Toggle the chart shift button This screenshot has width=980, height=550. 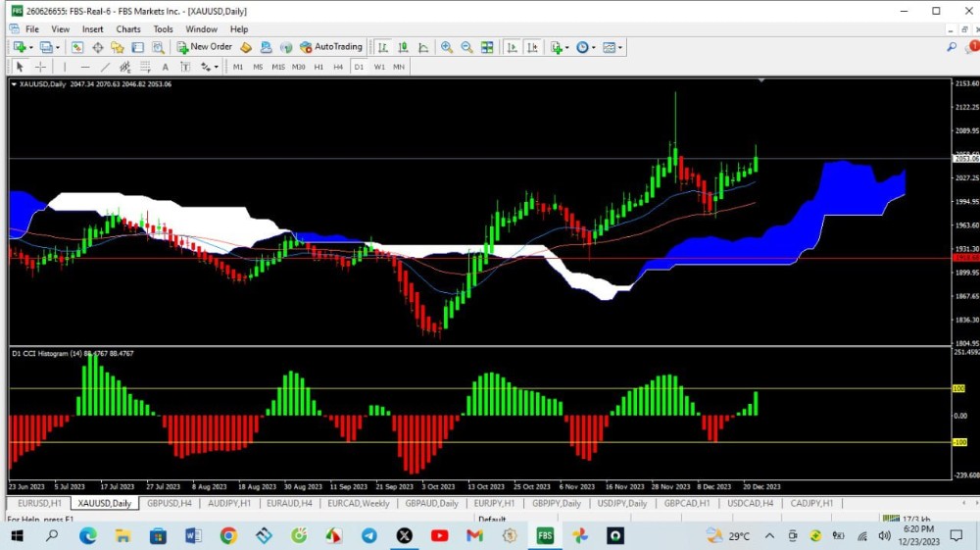coord(531,47)
